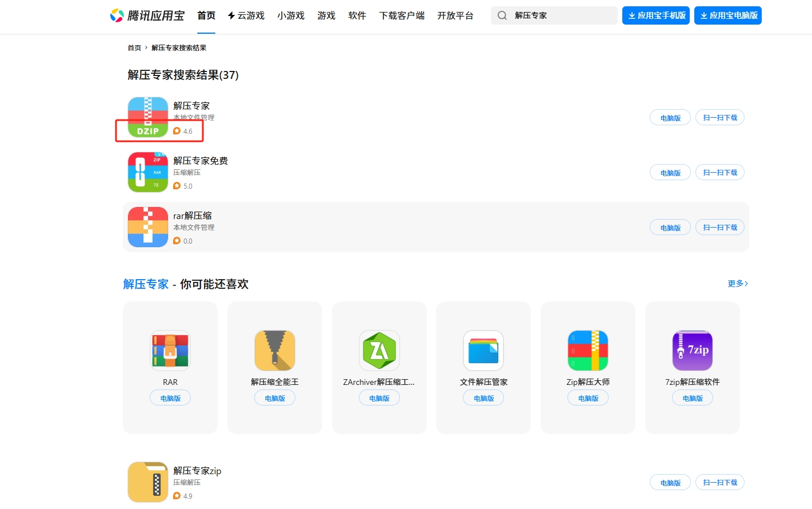Click 解压专家搜索结果 breadcrumb text
Screen dimensions: 812x509
[179, 48]
